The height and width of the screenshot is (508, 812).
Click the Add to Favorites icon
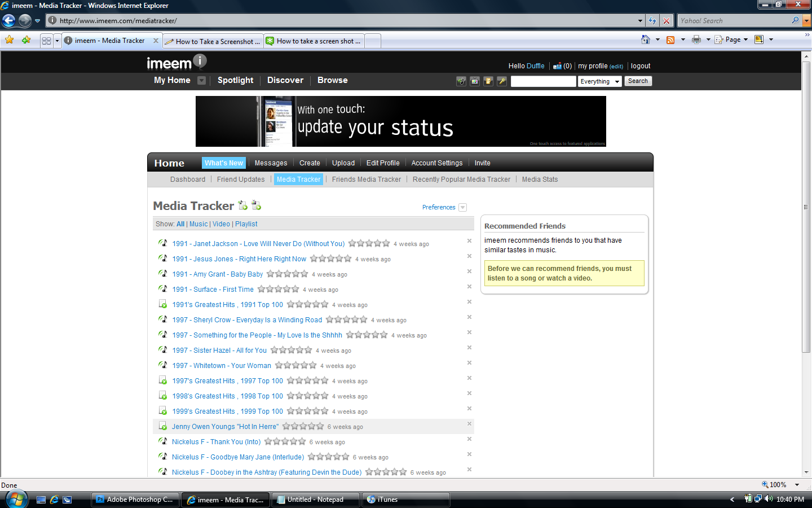[x=26, y=40]
